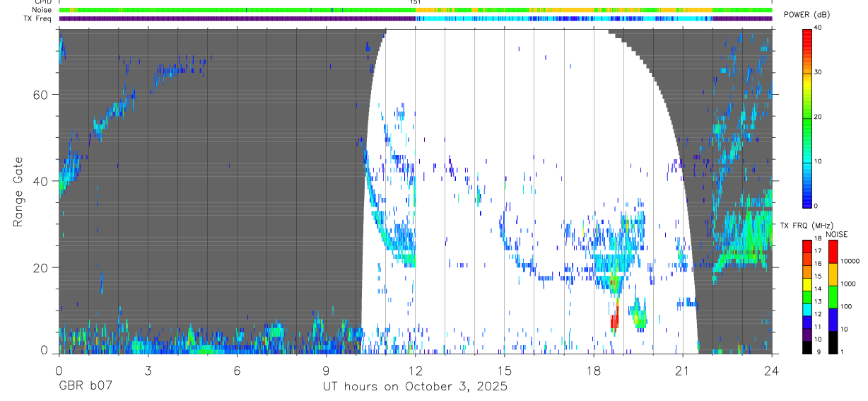Pick the yellow segment of TX FRQ legend
Image resolution: width=868 pixels, height=401 pixels.
(x=807, y=284)
